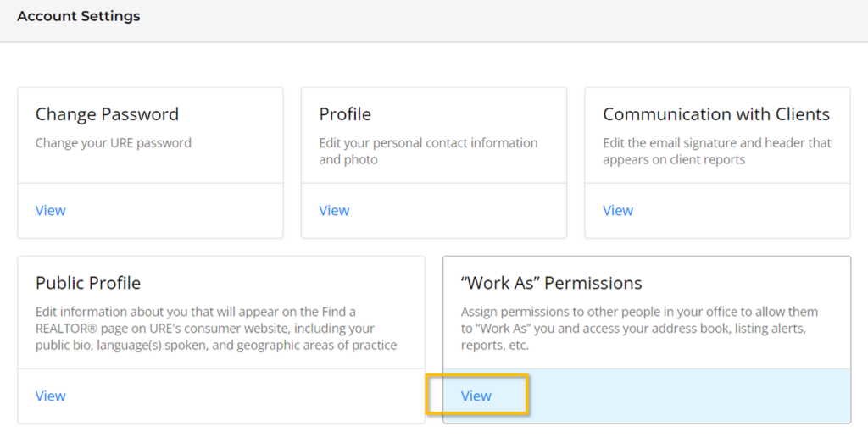Viewport: 868px width, 437px height.
Task: Click the Communication with Clients heading
Action: 715,114
